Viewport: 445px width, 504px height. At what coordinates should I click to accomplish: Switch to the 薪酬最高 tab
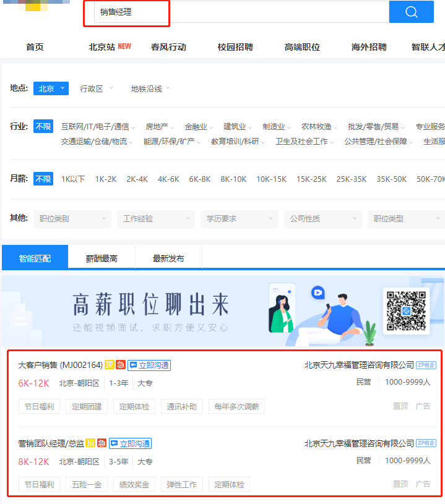point(102,258)
